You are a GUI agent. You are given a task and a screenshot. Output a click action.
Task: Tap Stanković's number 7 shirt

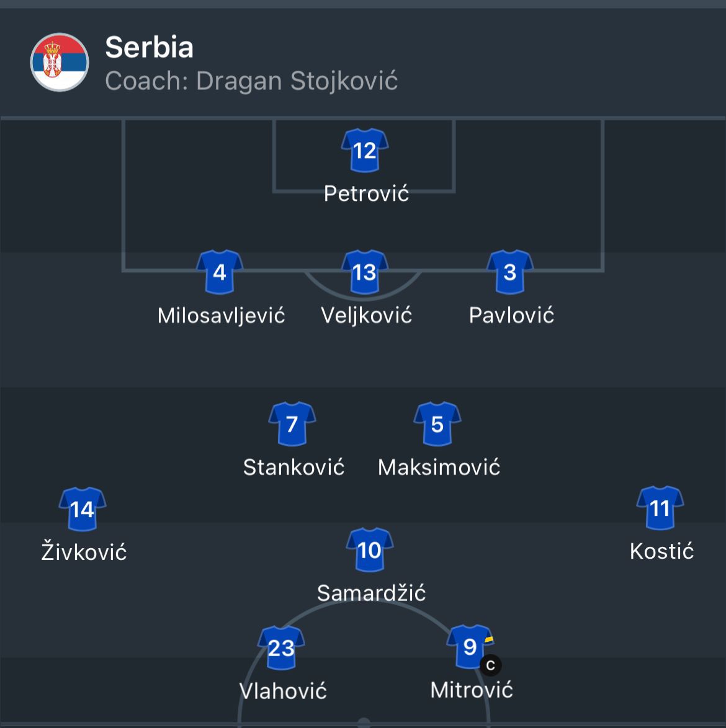coord(292,424)
